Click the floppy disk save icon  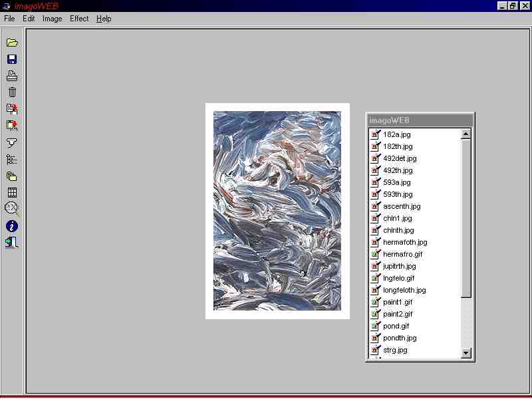point(12,59)
